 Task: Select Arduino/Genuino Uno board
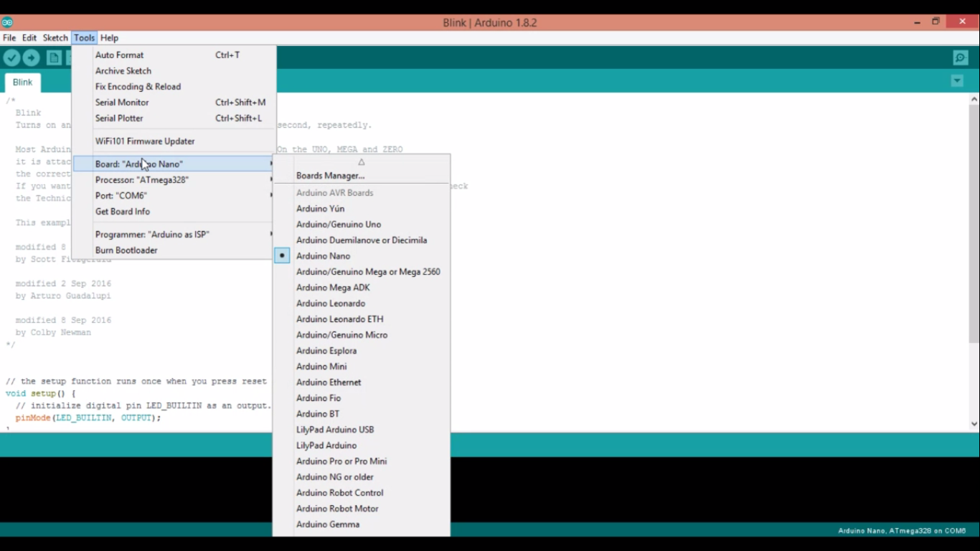339,224
